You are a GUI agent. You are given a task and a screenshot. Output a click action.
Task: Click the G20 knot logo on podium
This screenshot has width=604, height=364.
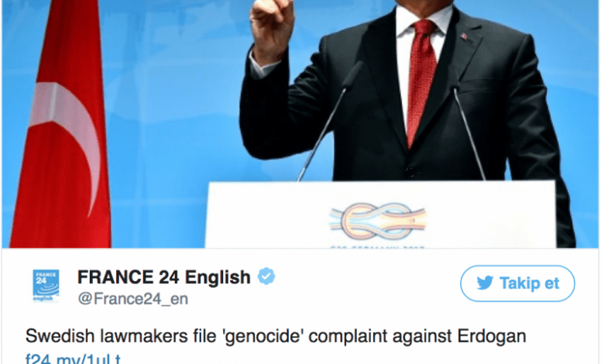378,221
